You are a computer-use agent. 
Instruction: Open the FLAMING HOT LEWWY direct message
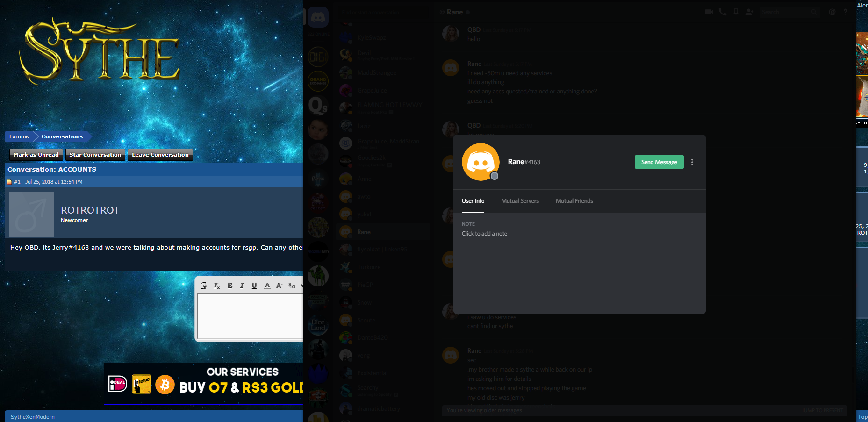point(383,108)
